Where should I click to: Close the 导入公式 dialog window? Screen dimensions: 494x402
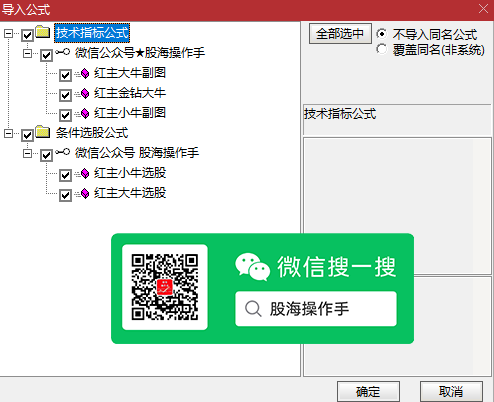[x=483, y=9]
